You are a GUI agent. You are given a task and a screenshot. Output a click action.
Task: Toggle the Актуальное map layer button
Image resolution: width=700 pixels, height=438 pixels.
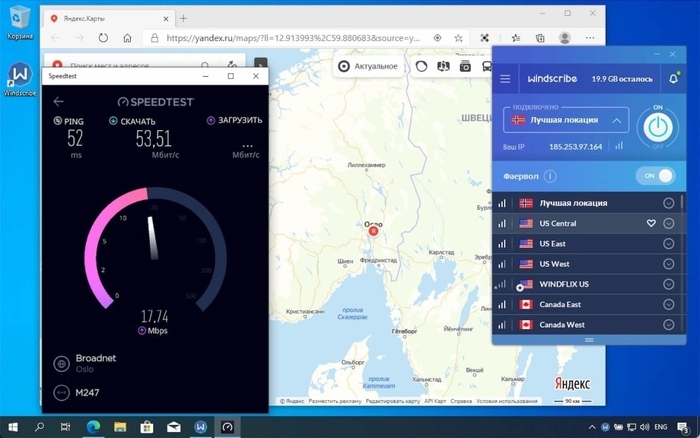click(x=368, y=67)
